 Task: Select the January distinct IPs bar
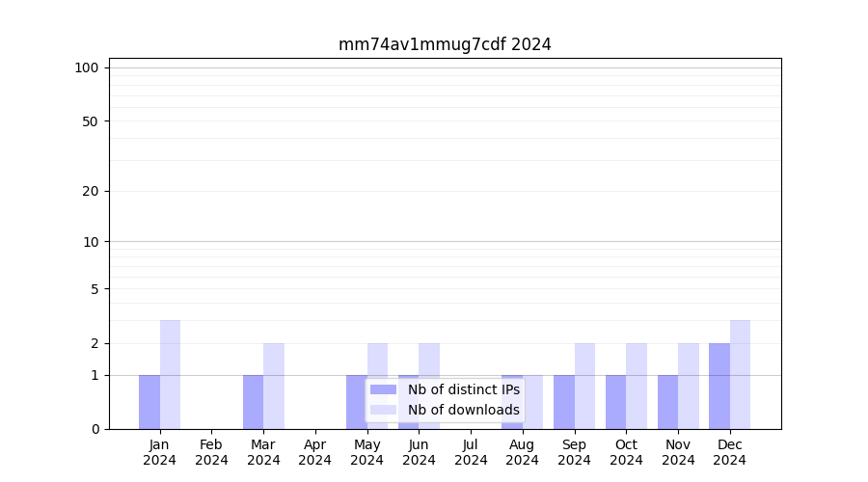[x=149, y=402]
